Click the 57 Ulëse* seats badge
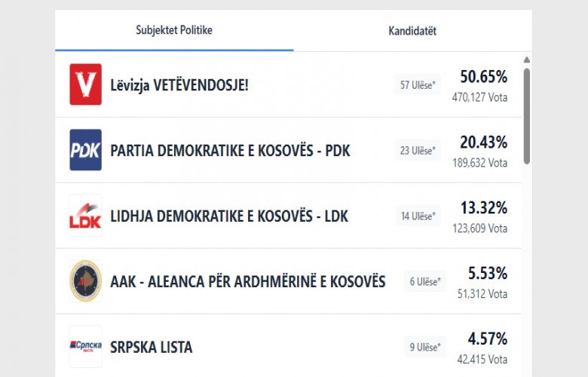This screenshot has height=377, width=588. [x=417, y=85]
